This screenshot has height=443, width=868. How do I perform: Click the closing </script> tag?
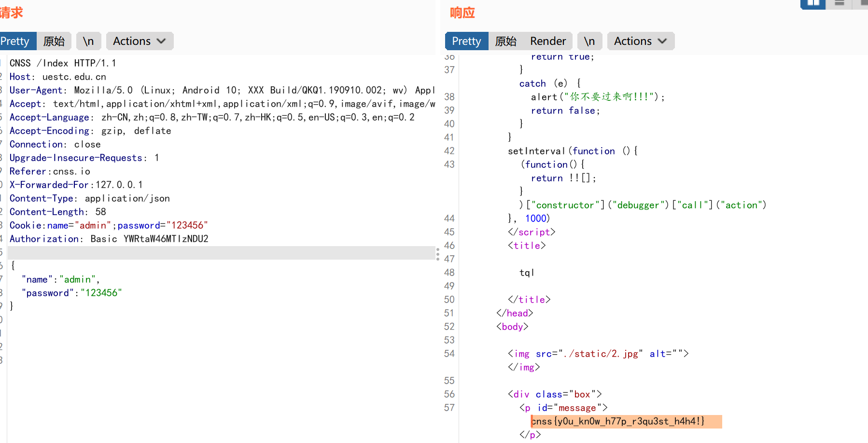point(532,232)
